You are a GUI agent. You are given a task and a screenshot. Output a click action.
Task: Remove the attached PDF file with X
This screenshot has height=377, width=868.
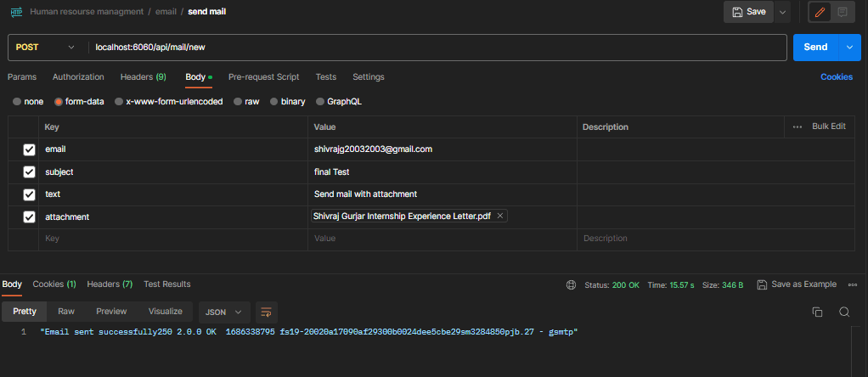(500, 217)
